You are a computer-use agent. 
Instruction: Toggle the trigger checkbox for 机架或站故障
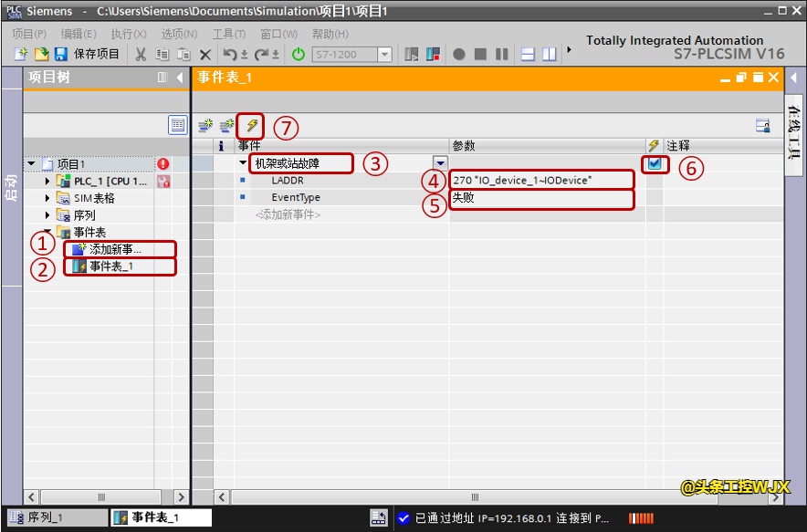[x=655, y=163]
